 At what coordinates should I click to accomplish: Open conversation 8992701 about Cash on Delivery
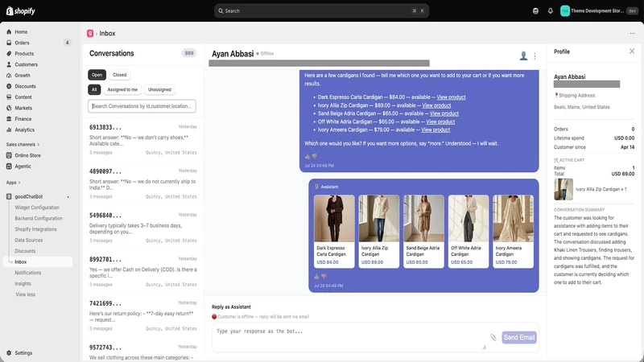pyautogui.click(x=143, y=272)
